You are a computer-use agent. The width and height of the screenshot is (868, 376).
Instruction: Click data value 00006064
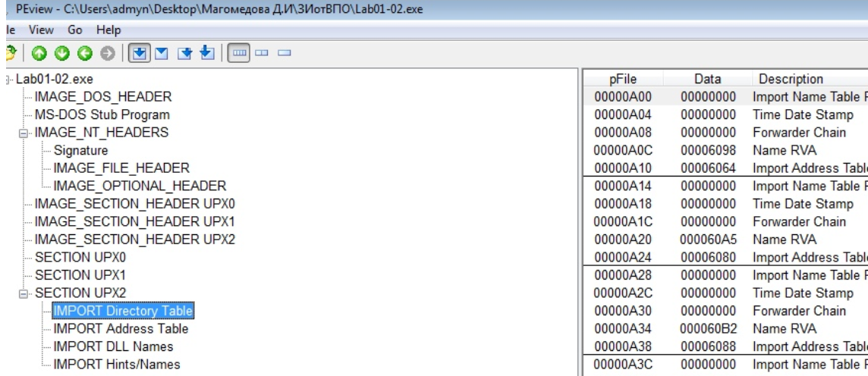pyautogui.click(x=708, y=168)
